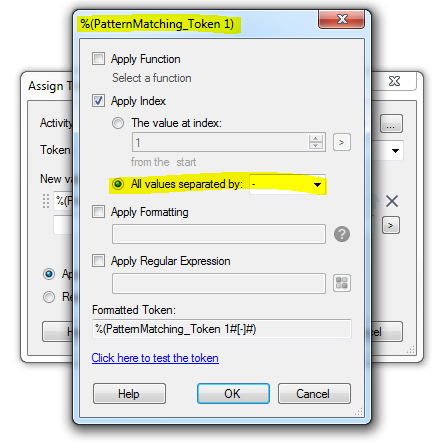Click the drag handle beside new value row

(x=46, y=201)
